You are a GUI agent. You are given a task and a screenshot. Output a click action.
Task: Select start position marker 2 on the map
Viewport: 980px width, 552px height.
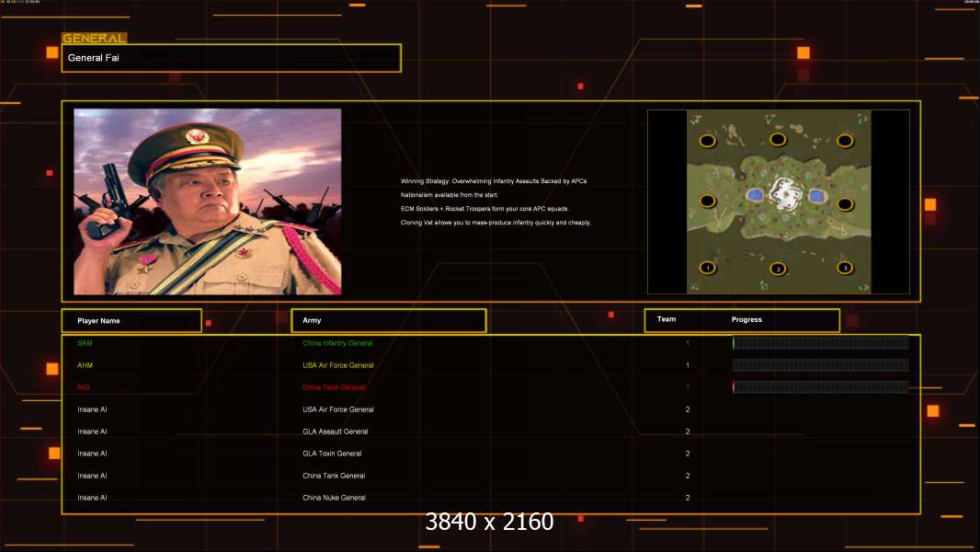[x=779, y=269]
